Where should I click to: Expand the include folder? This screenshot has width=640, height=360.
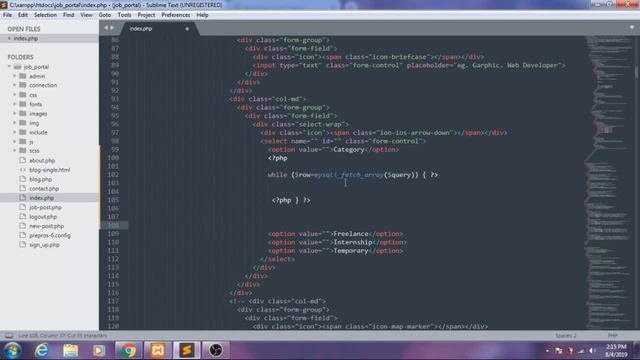(x=14, y=132)
